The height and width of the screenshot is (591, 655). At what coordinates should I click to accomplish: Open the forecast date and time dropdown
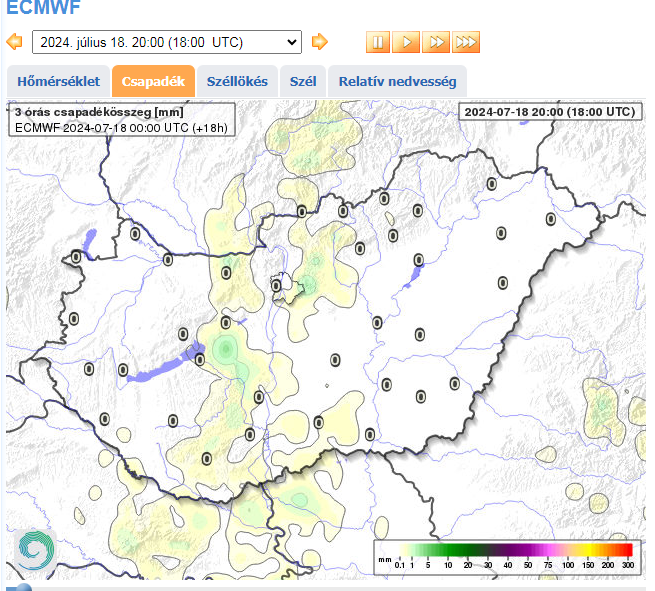pyautogui.click(x=166, y=42)
